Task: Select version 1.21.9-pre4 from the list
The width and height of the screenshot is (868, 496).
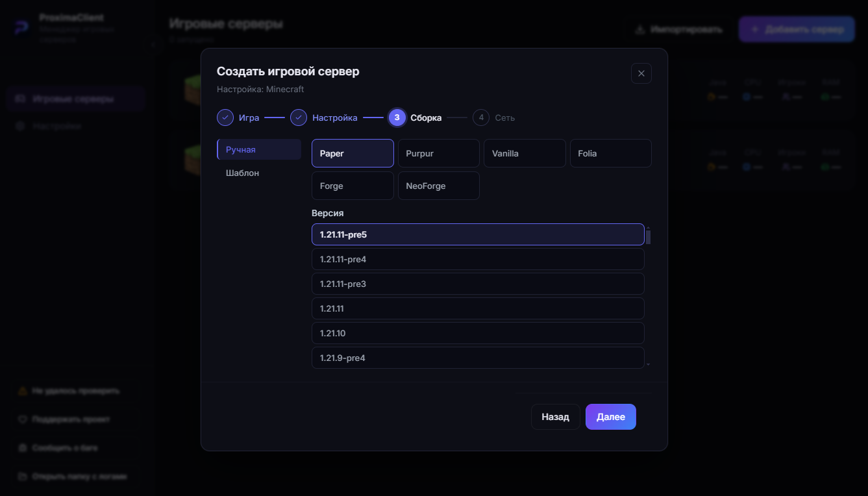Action: pos(478,358)
